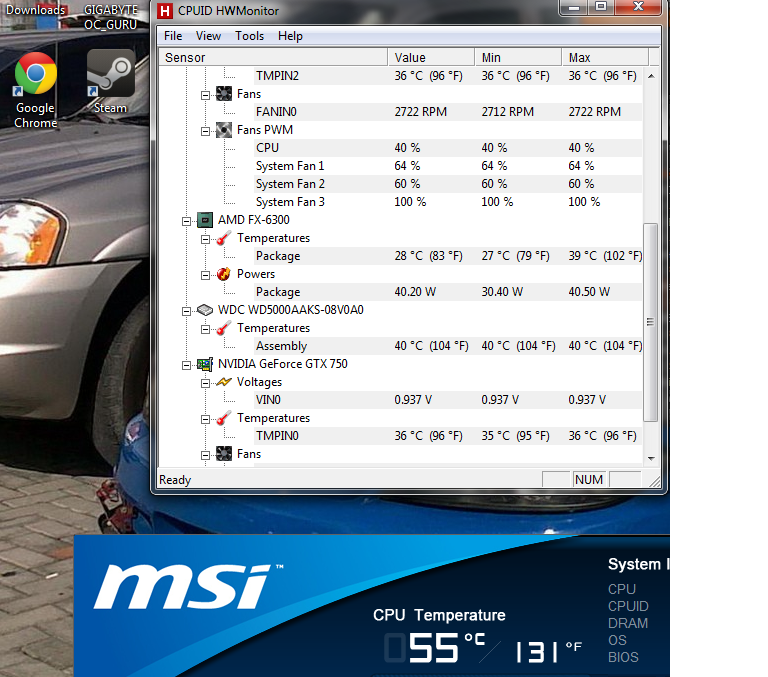The height and width of the screenshot is (677, 768).
Task: Select the System Fan 2 row
Action: (x=448, y=184)
